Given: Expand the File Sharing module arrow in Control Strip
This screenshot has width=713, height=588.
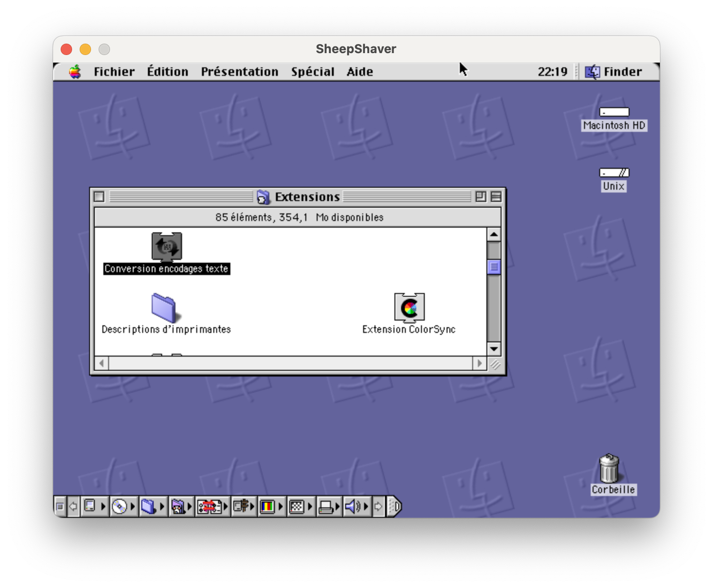Looking at the screenshot, I should tap(162, 506).
